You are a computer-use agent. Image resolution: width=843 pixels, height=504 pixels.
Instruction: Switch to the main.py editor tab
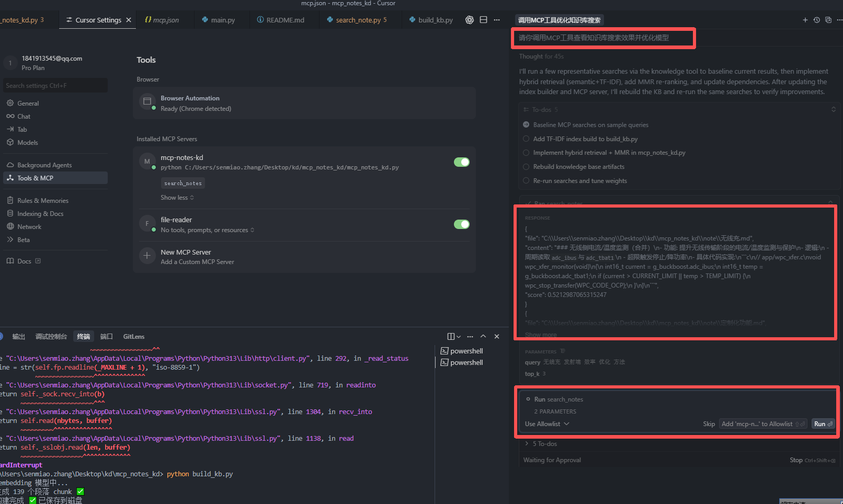(219, 20)
